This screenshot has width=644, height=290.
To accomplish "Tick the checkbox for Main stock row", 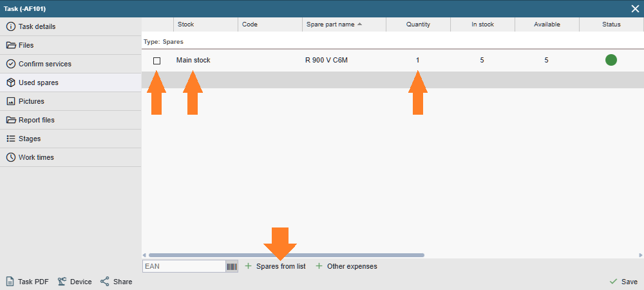I will tap(156, 61).
